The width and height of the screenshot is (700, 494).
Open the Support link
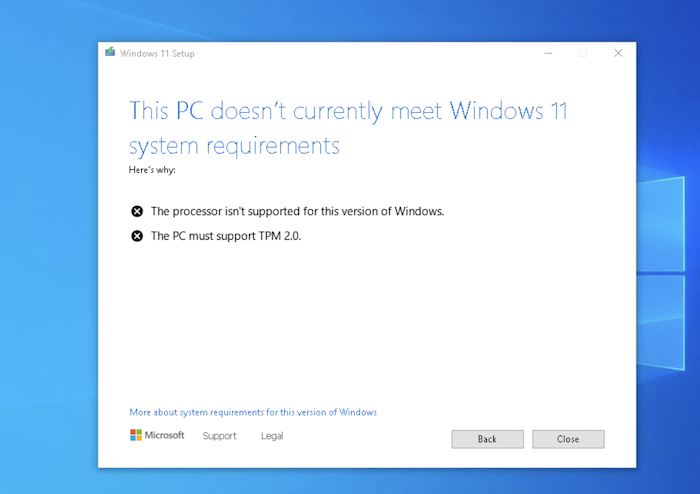[219, 436]
